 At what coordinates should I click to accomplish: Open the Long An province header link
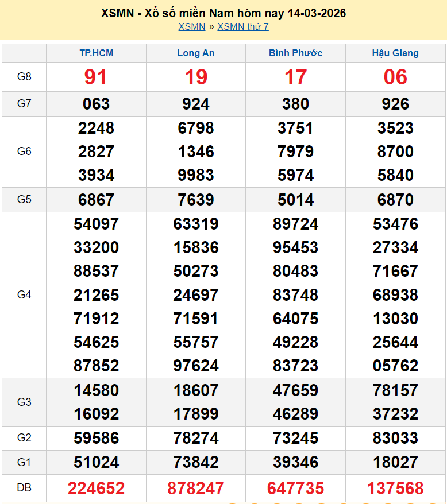point(196,53)
